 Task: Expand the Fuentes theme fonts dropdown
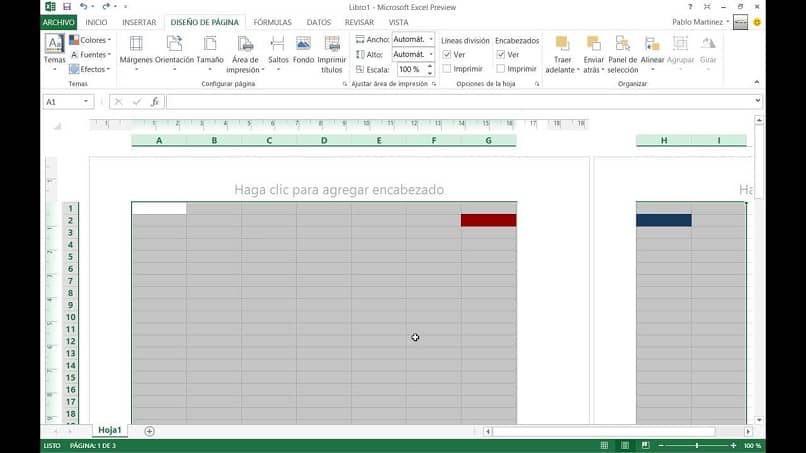click(90, 55)
